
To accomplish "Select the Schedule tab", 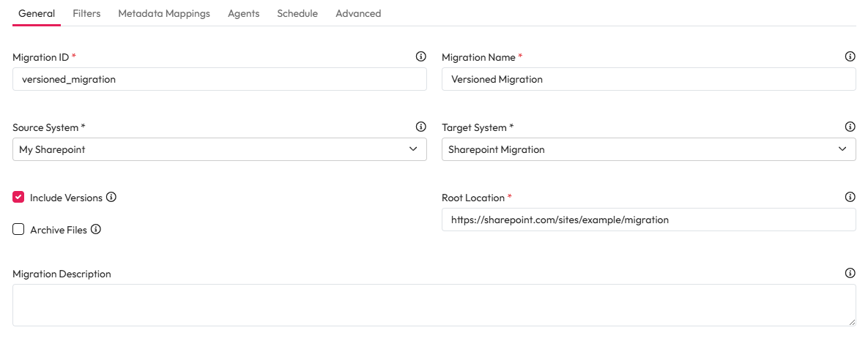I will click(297, 13).
